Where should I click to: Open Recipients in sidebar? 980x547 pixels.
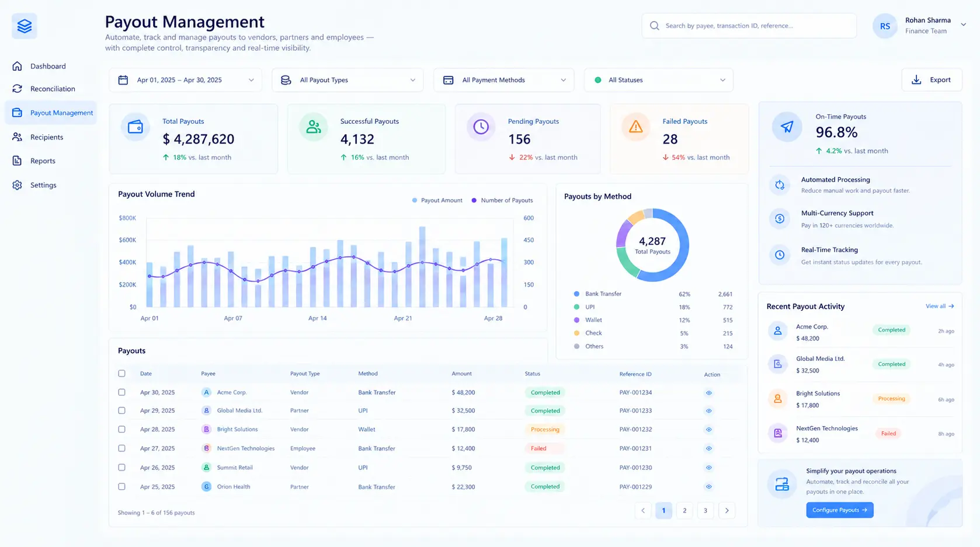50,137
